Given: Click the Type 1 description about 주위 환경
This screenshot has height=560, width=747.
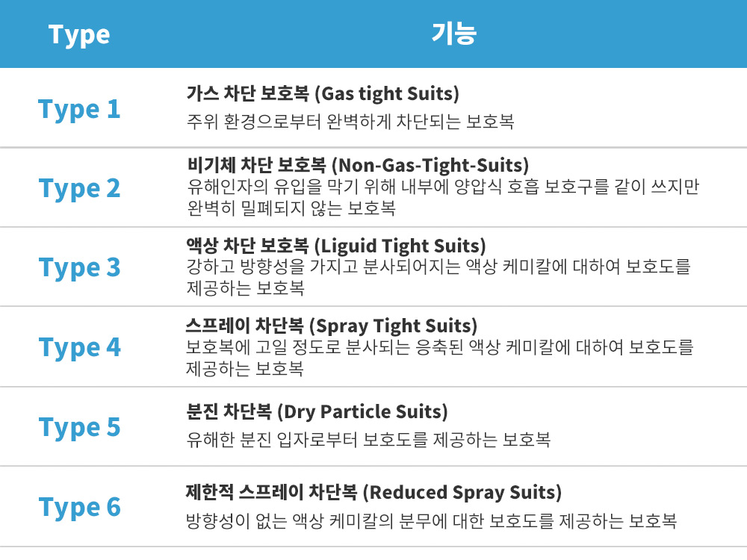Looking at the screenshot, I should pos(350,122).
